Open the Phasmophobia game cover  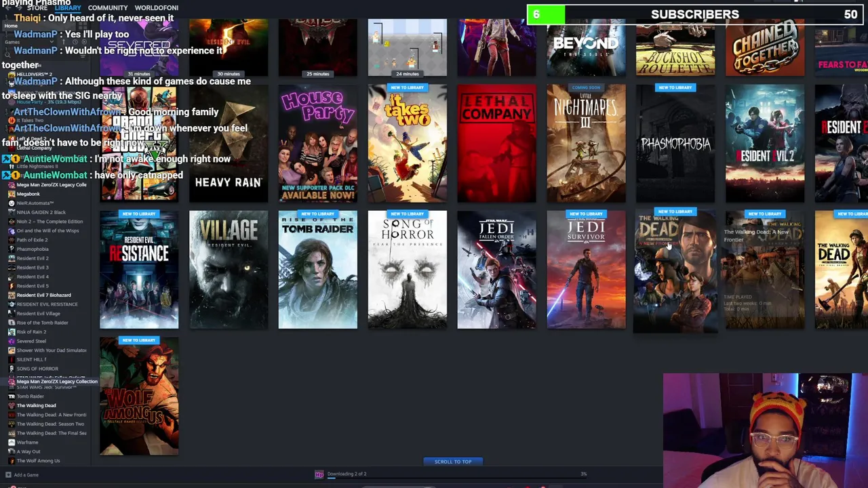coord(675,143)
